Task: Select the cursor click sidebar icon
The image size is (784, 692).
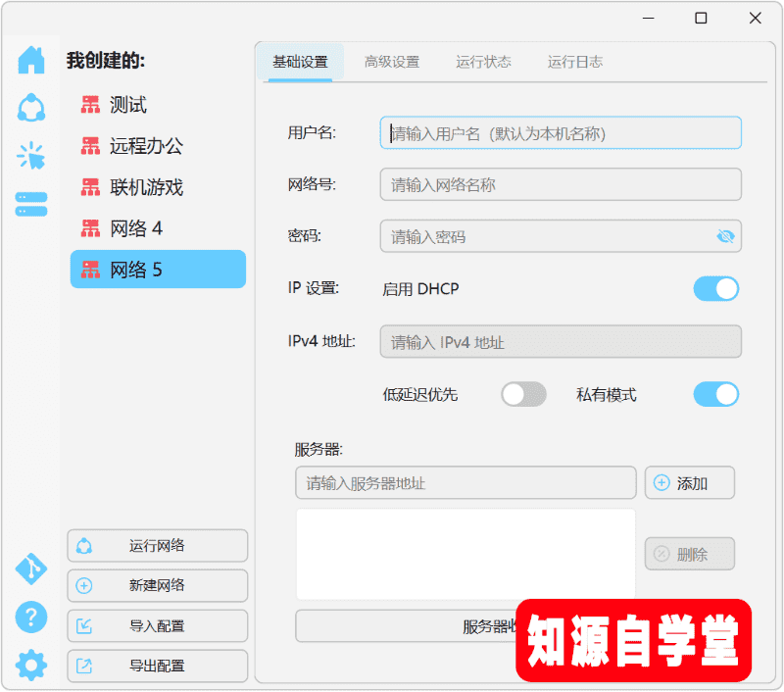Action: pos(31,156)
